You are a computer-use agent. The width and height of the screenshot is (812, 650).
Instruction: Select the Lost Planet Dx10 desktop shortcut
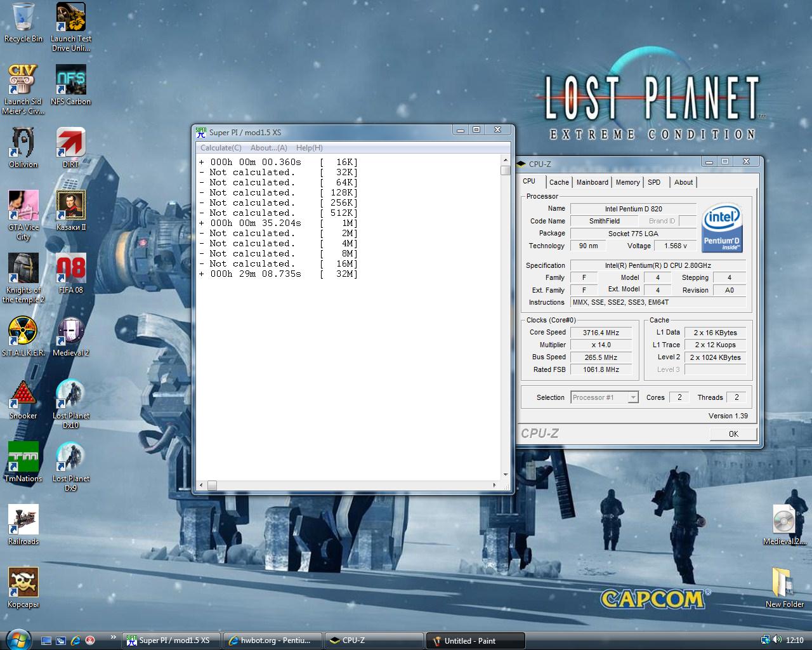pos(71,404)
